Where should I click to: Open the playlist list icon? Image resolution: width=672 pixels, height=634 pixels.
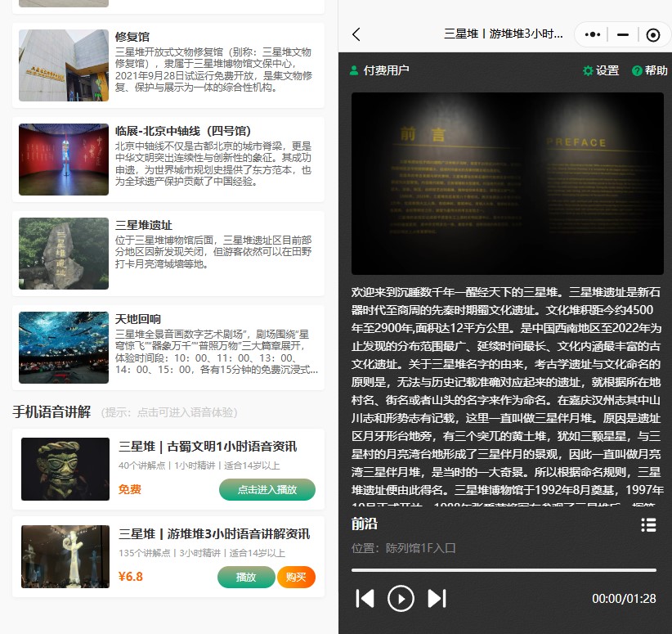pos(648,524)
